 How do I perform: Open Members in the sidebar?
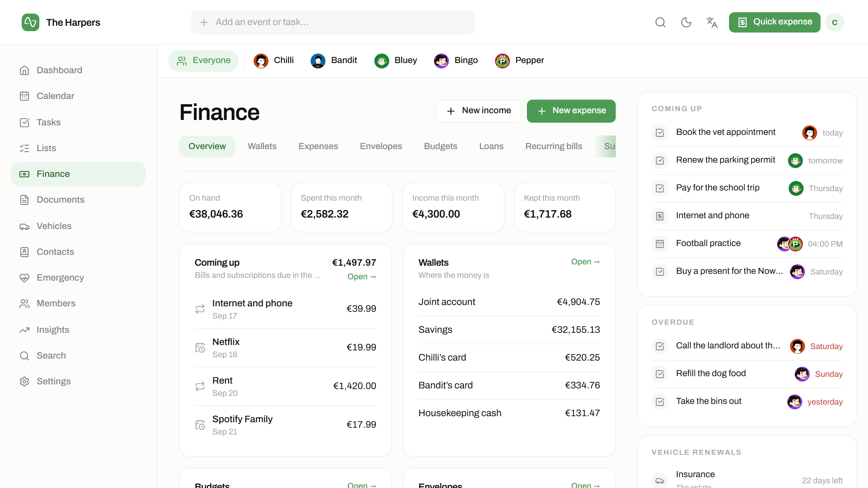coord(78,303)
